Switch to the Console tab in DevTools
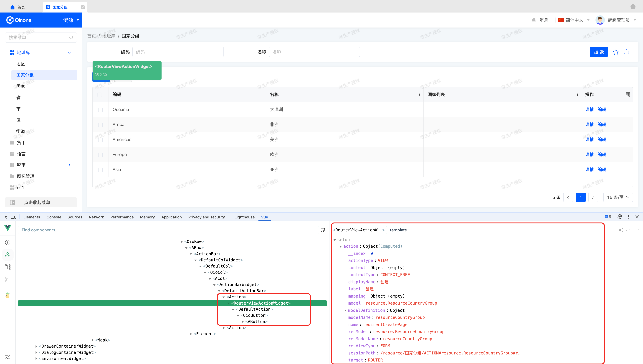 pyautogui.click(x=54, y=217)
